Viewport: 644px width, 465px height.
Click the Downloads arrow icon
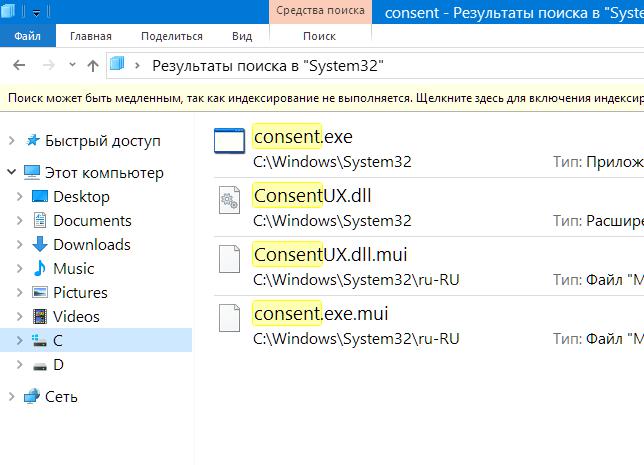(40, 244)
